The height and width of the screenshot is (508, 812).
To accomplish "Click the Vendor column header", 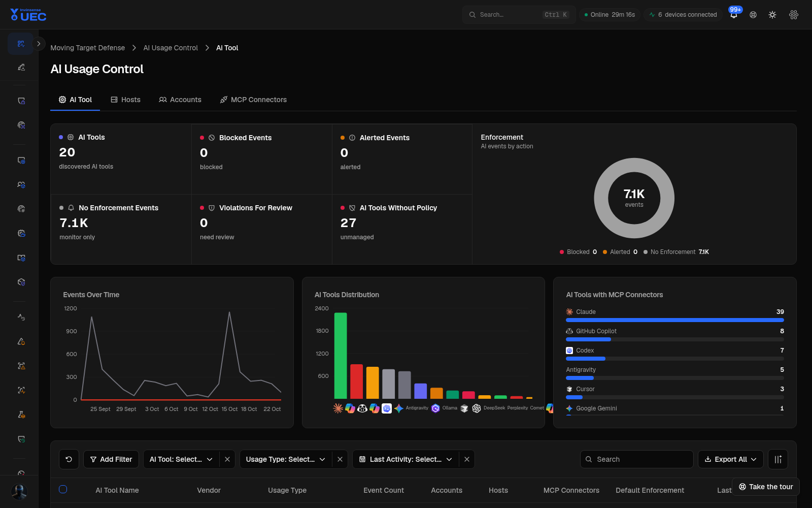I will 209,490.
